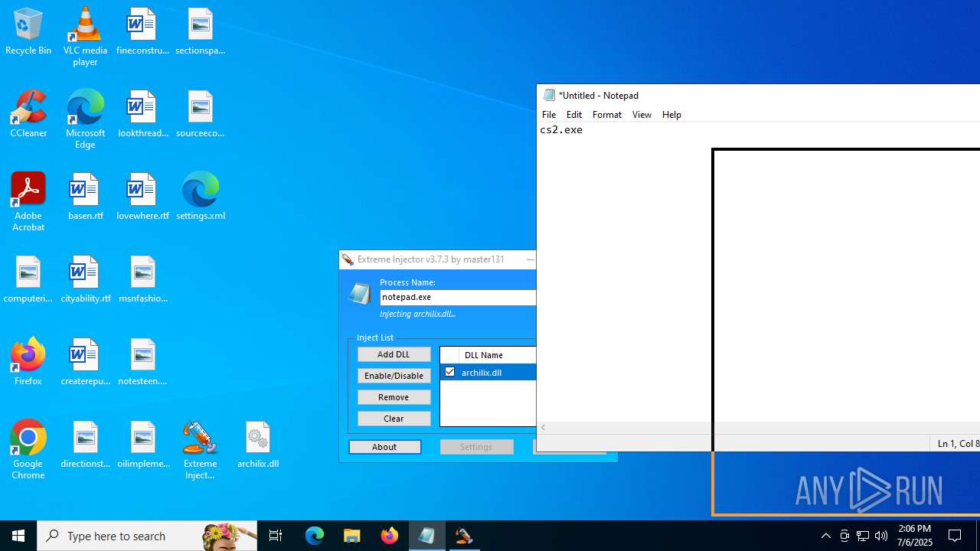Select the computeri... file icon

28,280
